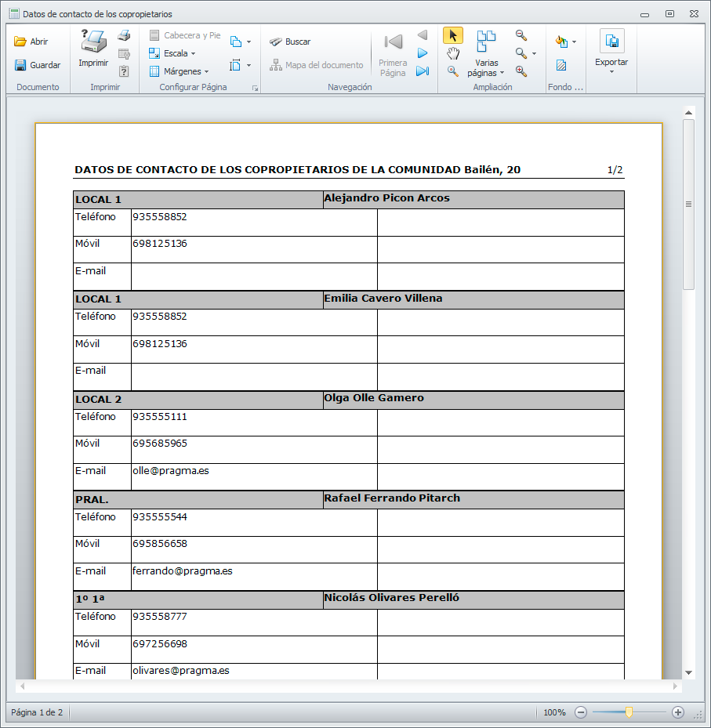This screenshot has height=728, width=711.
Task: Click the mobile number 695685965
Action: click(160, 444)
